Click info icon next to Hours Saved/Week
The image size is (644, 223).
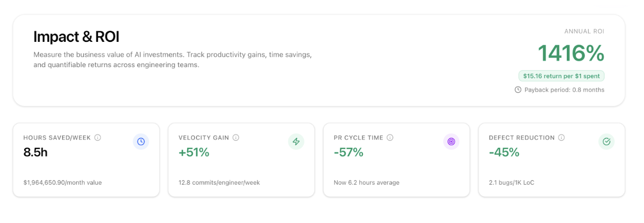(98, 138)
